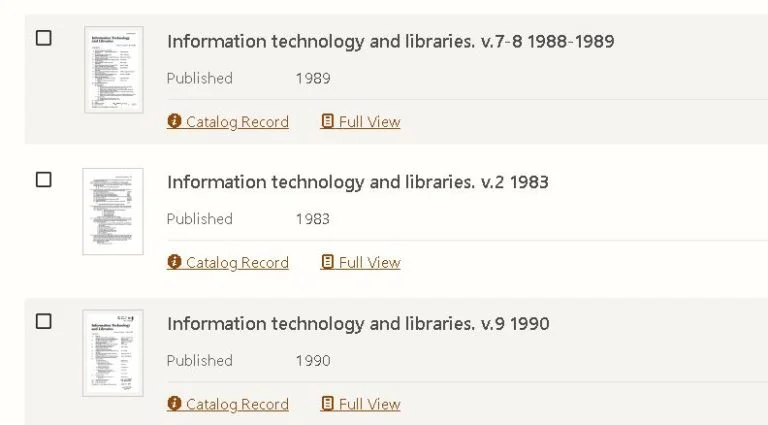Click the info icon for v.7-8 1988-1989 record
Image resolution: width=768 pixels, height=425 pixels.
click(174, 122)
